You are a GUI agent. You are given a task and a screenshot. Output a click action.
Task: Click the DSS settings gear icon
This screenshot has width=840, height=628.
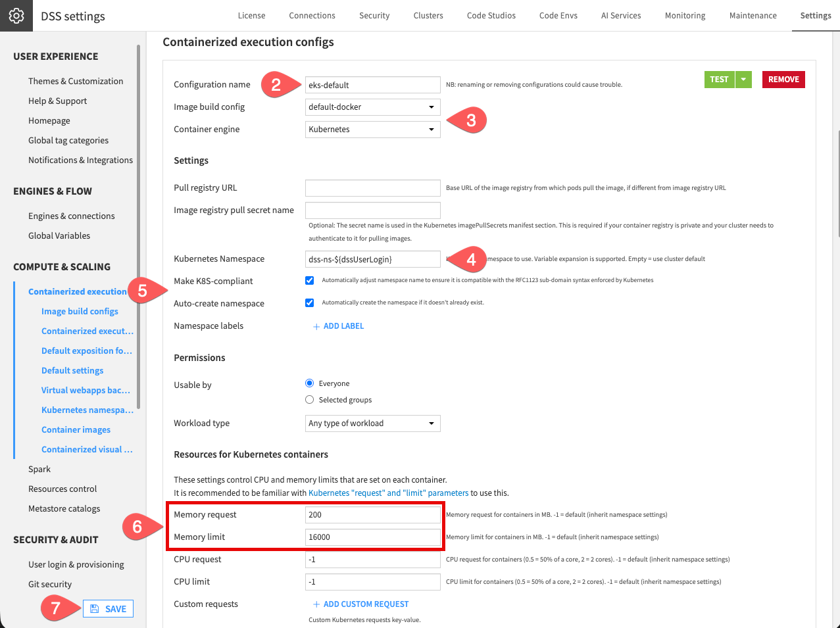pos(16,16)
